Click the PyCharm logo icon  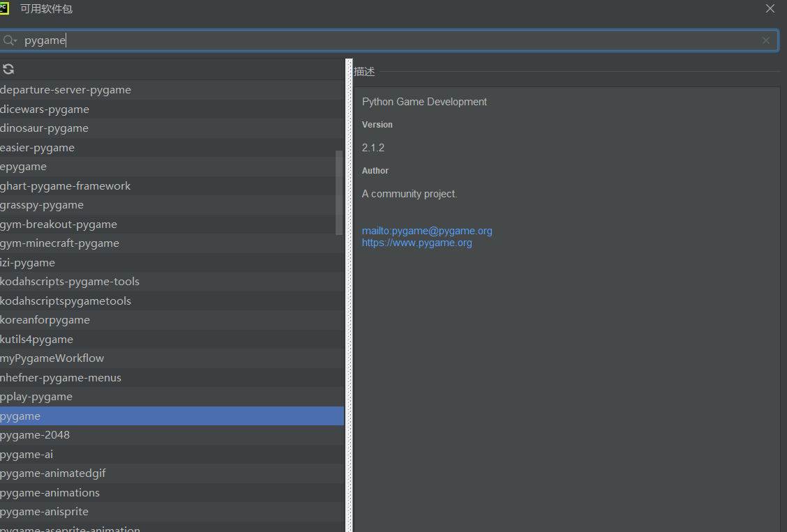4,8
